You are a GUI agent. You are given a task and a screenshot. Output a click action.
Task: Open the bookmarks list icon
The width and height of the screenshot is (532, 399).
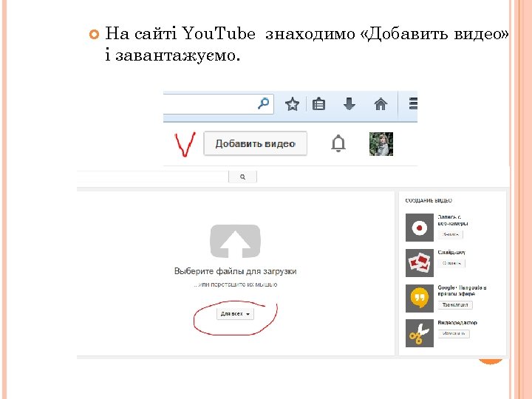click(318, 104)
